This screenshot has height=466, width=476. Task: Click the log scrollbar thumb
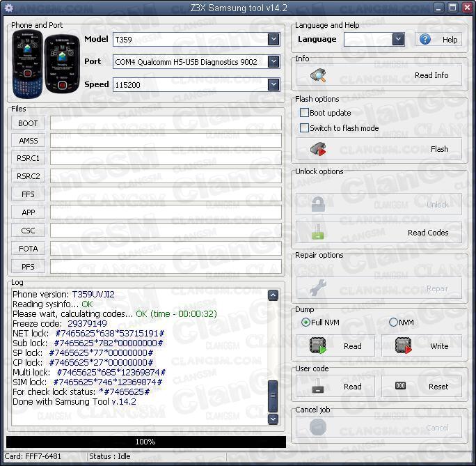point(273,396)
